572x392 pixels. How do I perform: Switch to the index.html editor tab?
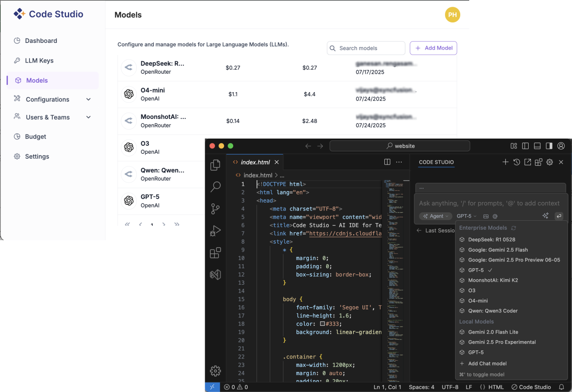coord(255,162)
